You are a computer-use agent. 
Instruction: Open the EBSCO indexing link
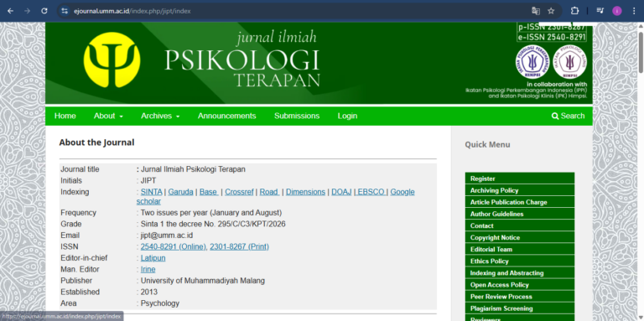point(371,192)
